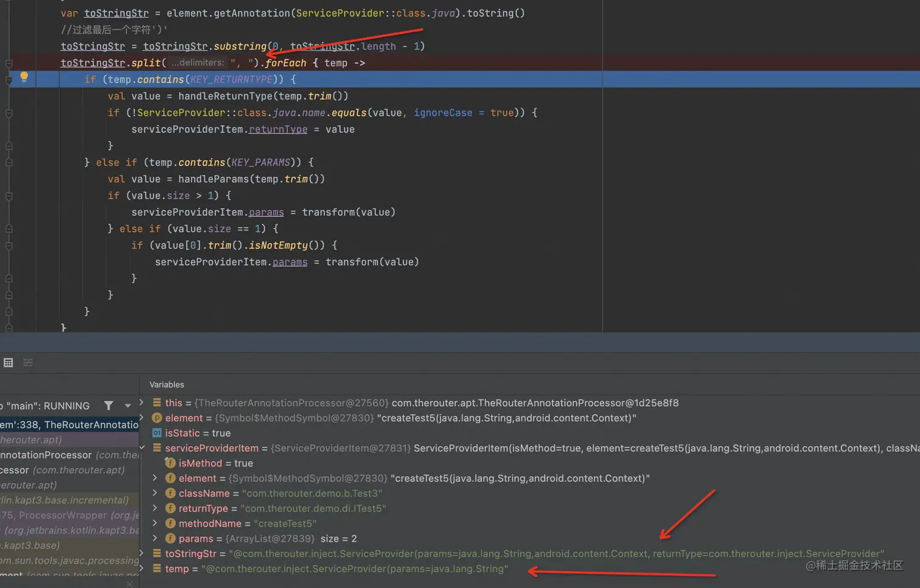Expand the temp variable node

[142, 569]
